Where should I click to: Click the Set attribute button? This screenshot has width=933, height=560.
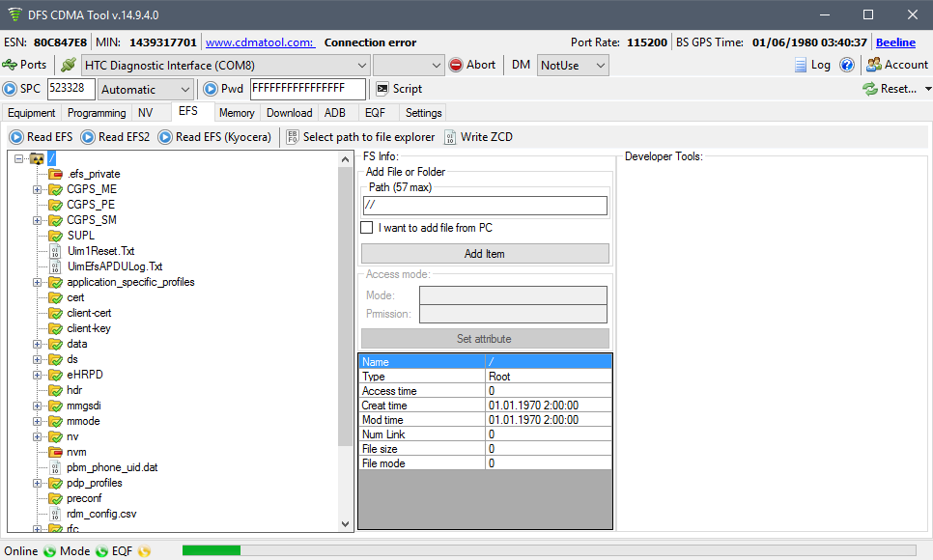click(x=485, y=339)
